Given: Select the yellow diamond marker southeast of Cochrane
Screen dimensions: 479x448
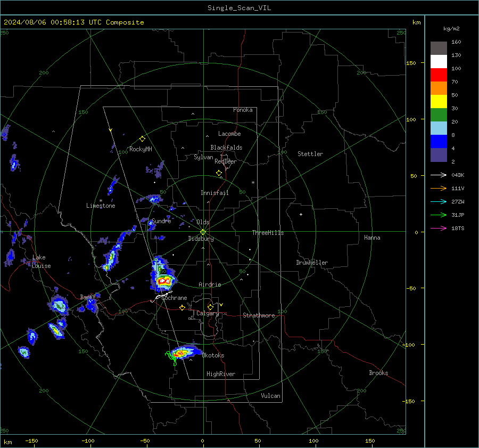Looking at the screenshot, I should pos(183,307).
